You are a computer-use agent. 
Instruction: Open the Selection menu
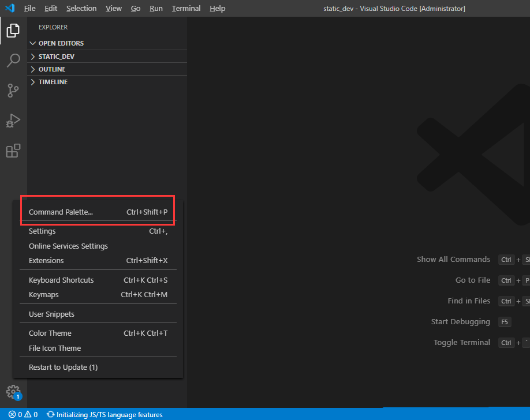(x=81, y=9)
